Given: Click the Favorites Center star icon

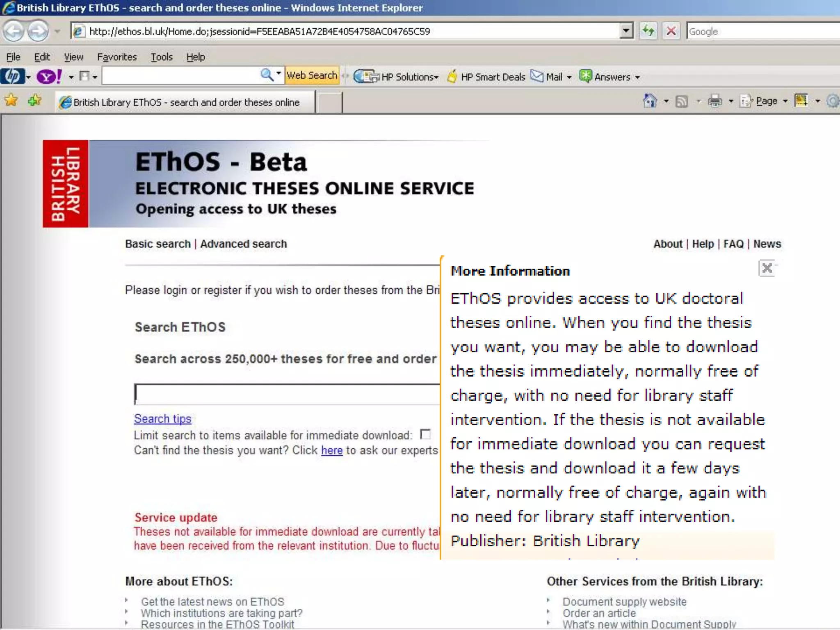Looking at the screenshot, I should 11,101.
